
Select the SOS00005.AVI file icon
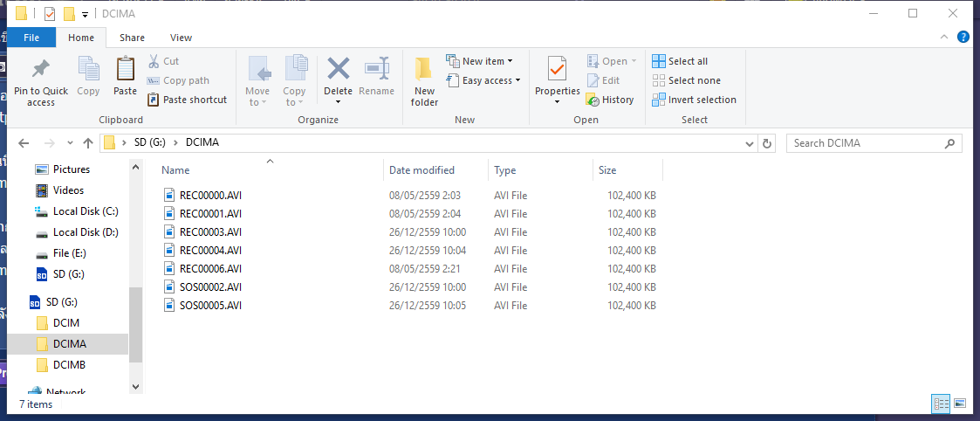click(168, 306)
